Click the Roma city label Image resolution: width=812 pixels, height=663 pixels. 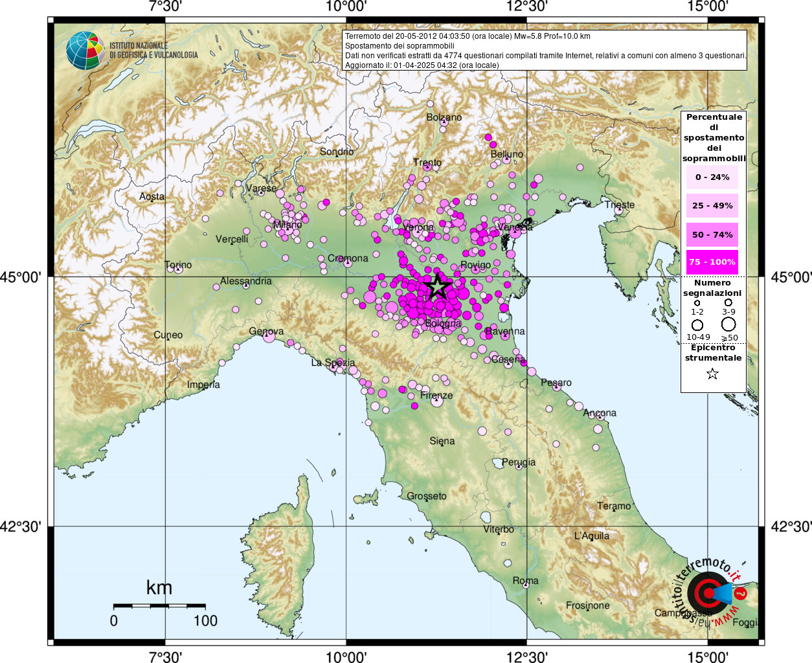[526, 581]
